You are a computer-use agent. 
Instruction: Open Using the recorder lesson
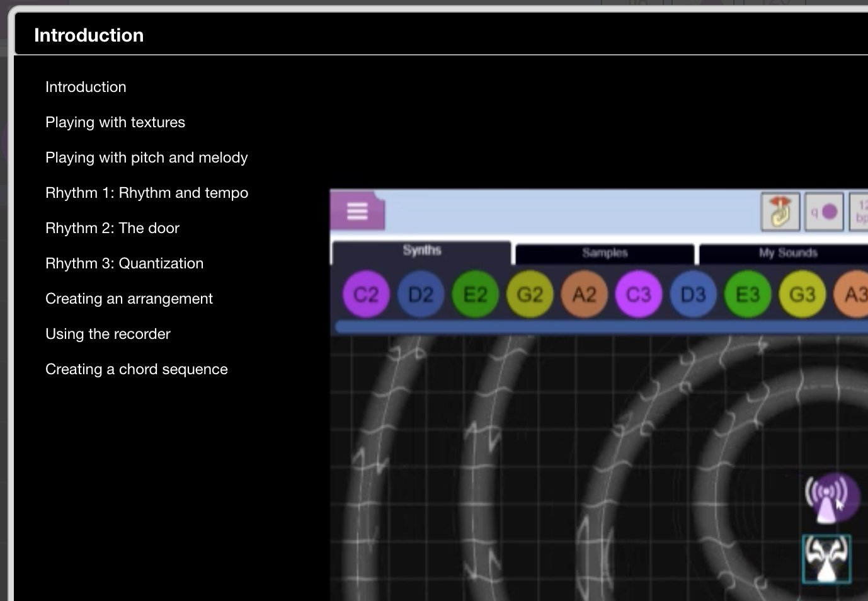tap(108, 334)
